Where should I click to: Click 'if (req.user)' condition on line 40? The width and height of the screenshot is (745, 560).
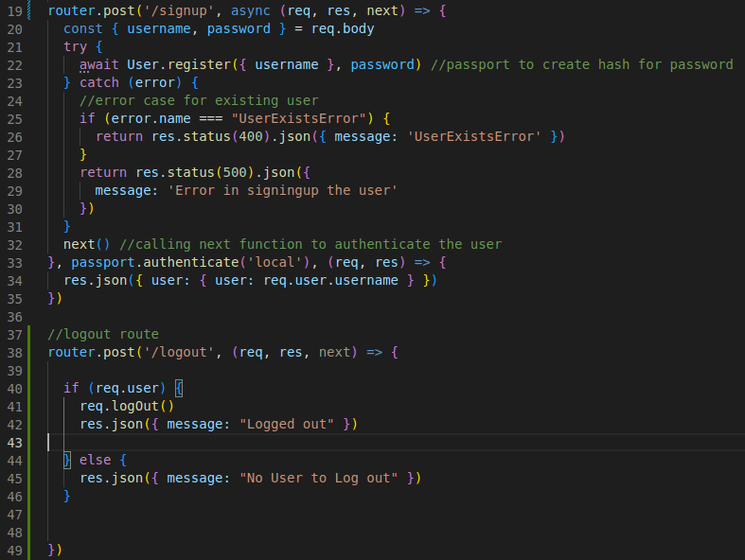pyautogui.click(x=115, y=388)
